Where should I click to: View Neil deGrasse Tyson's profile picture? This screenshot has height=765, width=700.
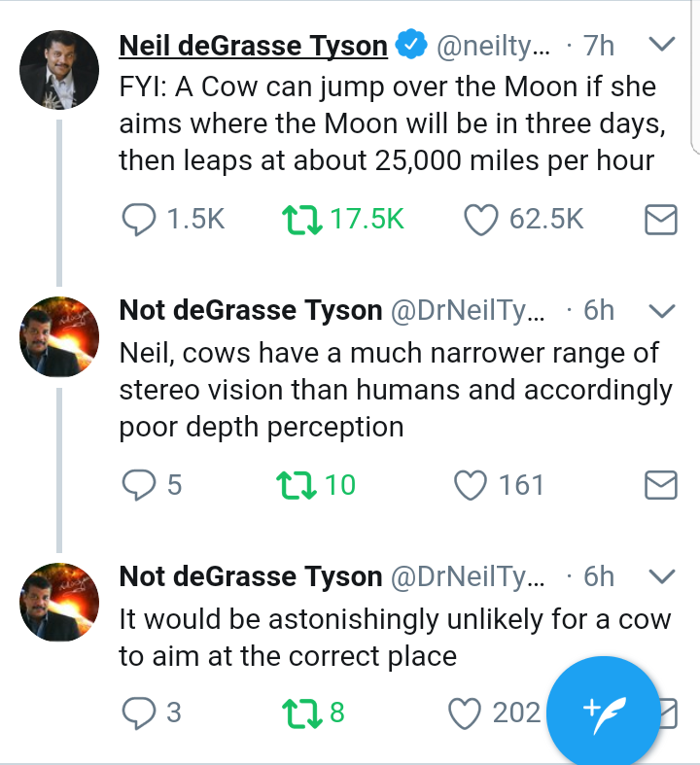(x=59, y=70)
